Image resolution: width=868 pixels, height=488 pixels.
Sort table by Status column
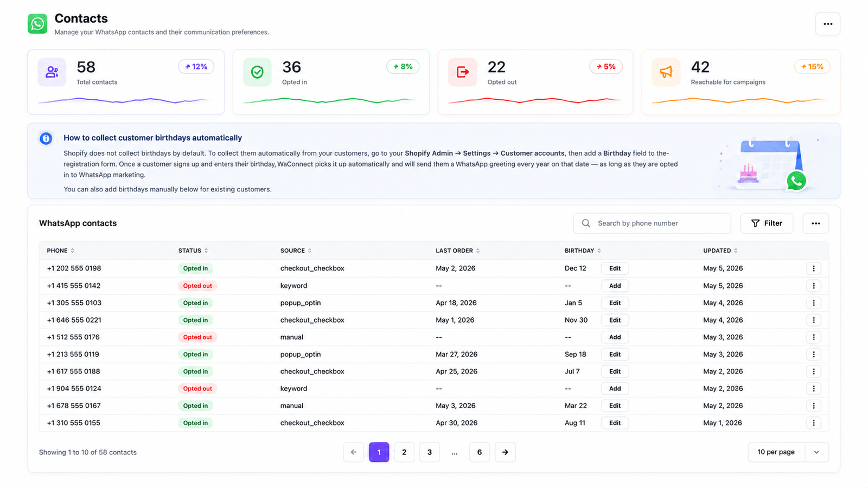coord(193,251)
